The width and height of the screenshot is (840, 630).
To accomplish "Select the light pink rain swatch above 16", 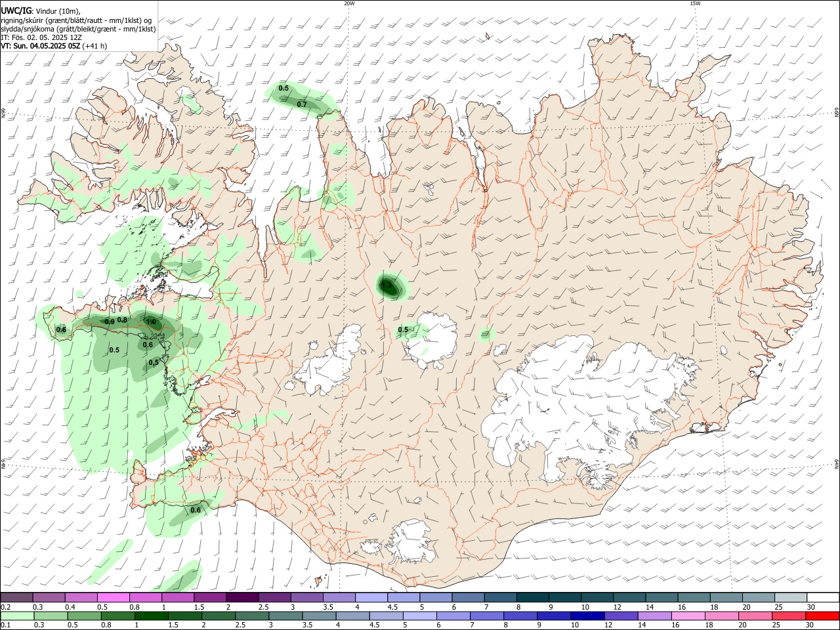I will 688,616.
